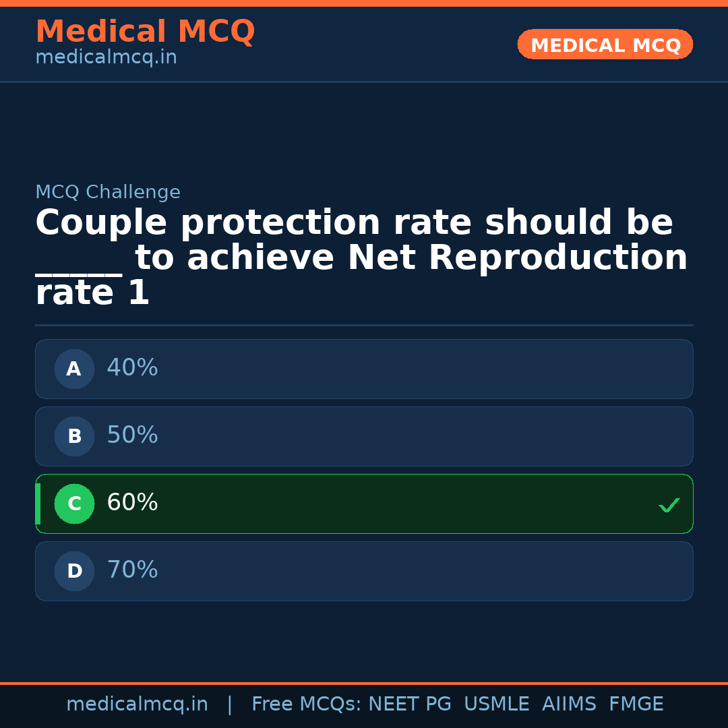The image size is (728, 728).
Task: Click the orange MEDICAL MCQ badge
Action: point(605,44)
